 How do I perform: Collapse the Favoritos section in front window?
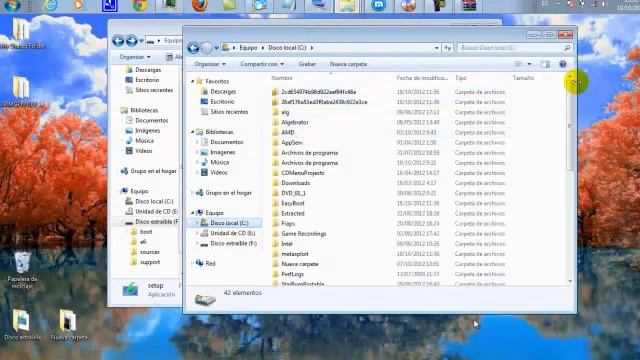pyautogui.click(x=192, y=82)
